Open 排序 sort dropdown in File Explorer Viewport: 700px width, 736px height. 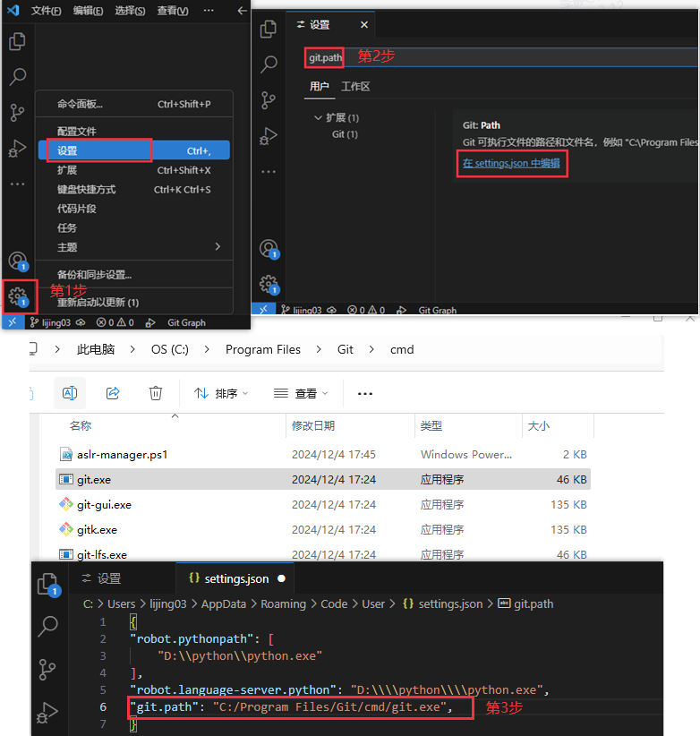tap(221, 393)
